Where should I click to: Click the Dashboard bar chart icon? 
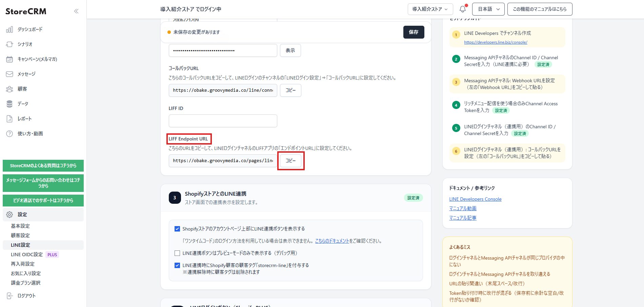9,29
